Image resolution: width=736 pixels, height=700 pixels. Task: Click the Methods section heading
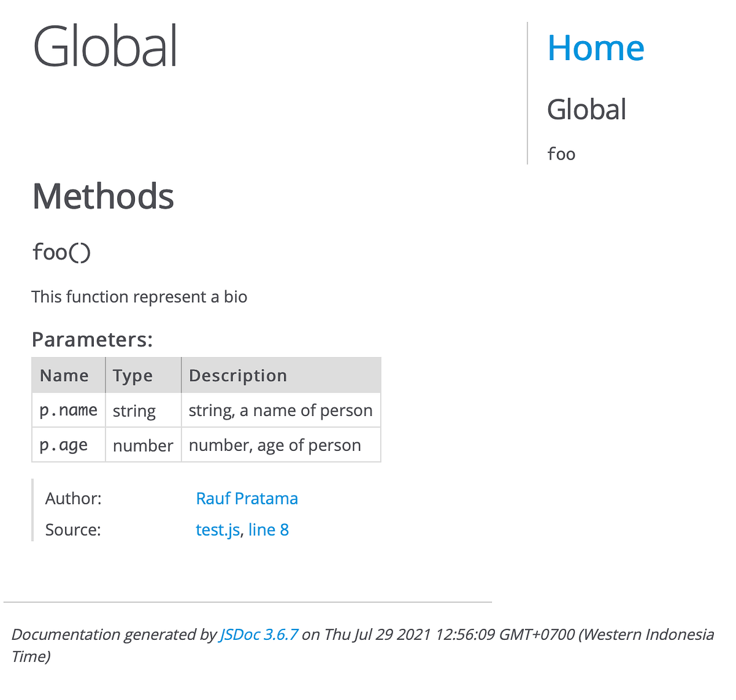(103, 196)
